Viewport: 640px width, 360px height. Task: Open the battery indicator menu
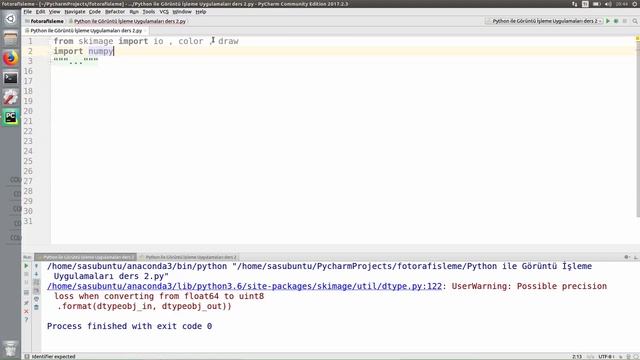point(596,4)
